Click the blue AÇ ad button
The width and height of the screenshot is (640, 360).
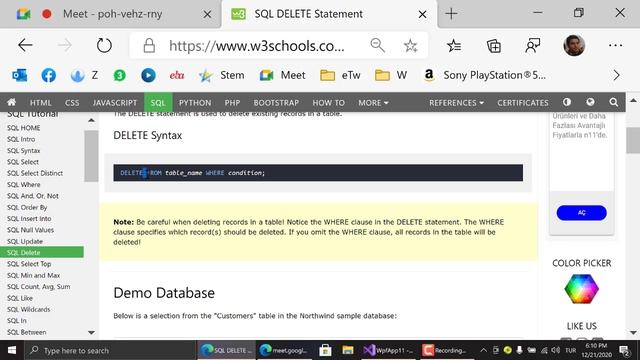tap(581, 213)
